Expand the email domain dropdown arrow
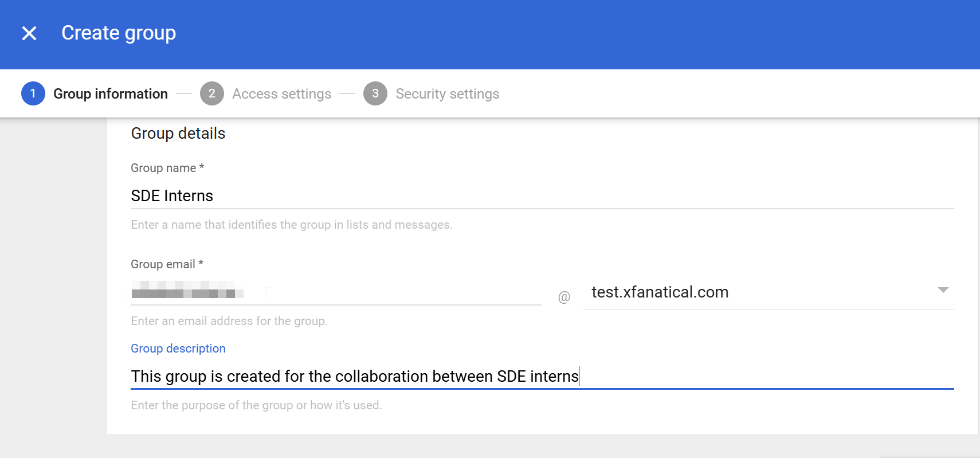The width and height of the screenshot is (980, 458). click(x=943, y=290)
